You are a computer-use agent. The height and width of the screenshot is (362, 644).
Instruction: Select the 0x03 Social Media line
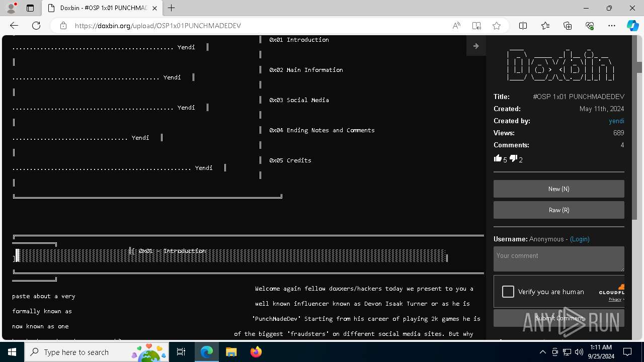coord(299,100)
